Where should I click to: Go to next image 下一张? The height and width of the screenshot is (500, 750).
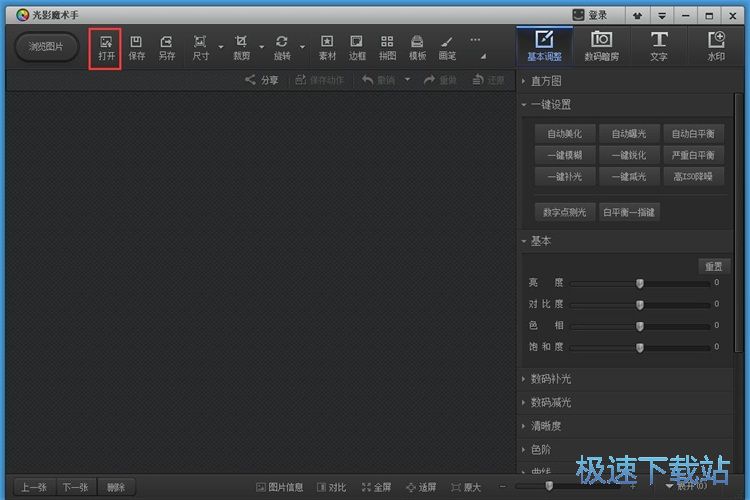click(x=76, y=487)
